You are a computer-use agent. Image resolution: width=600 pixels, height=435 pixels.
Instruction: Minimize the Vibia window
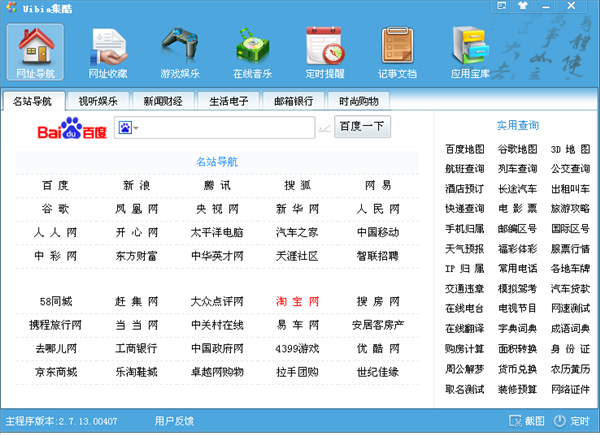click(x=546, y=6)
